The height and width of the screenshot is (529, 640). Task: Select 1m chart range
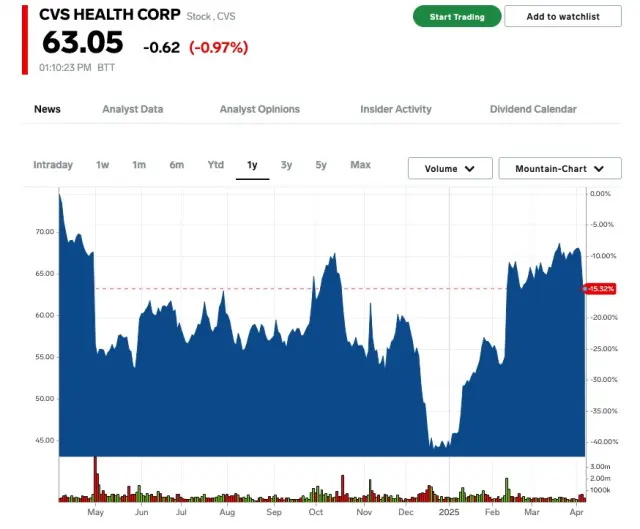(139, 165)
